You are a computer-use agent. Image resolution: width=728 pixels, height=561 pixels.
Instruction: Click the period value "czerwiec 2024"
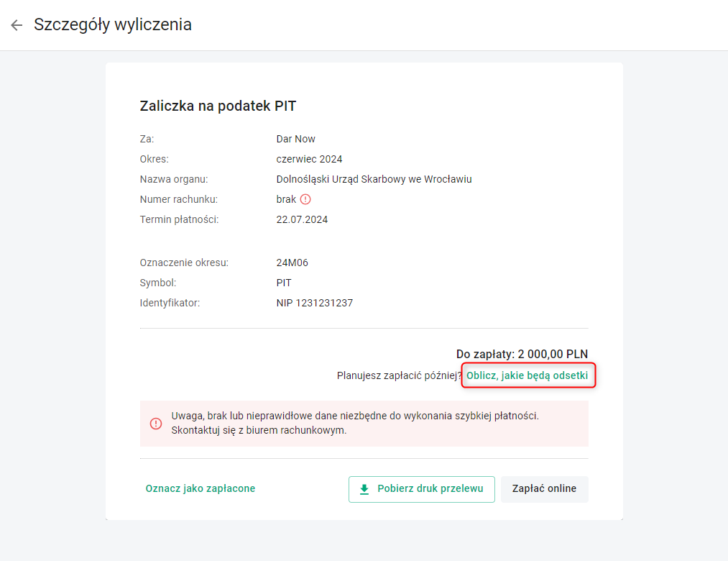click(x=310, y=159)
